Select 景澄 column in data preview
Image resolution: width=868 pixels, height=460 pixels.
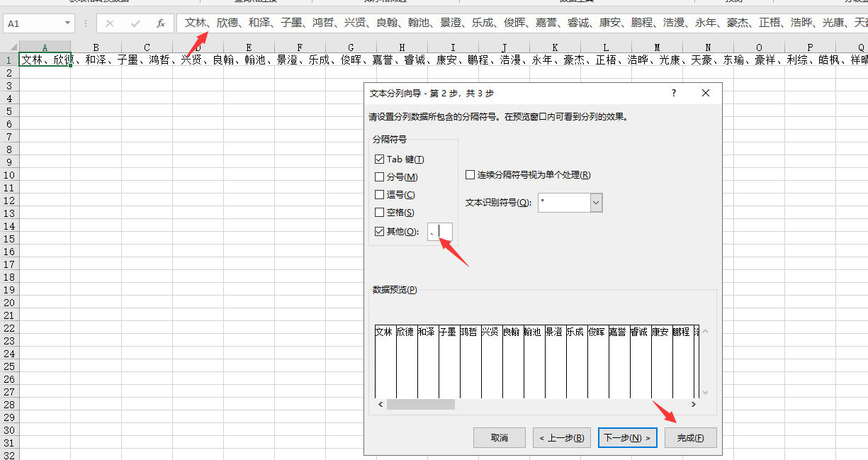click(x=556, y=361)
